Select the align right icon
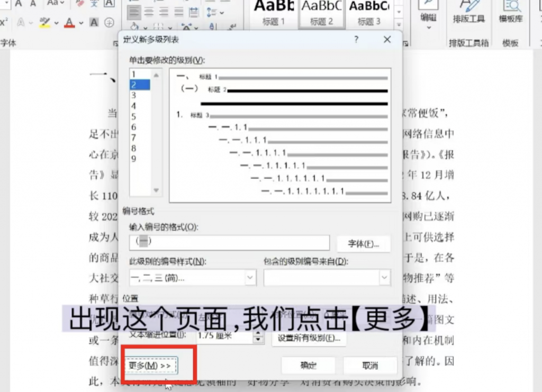542x392 pixels. pyautogui.click(x=164, y=13)
